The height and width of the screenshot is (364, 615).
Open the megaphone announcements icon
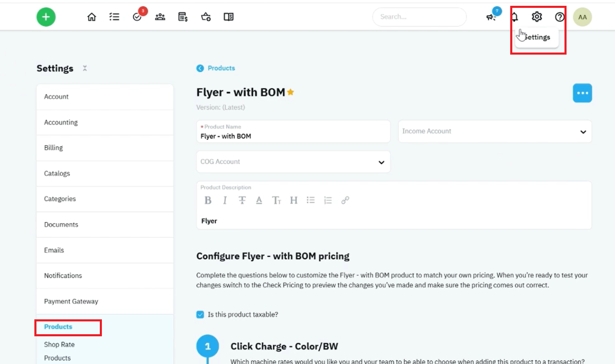[x=491, y=17]
